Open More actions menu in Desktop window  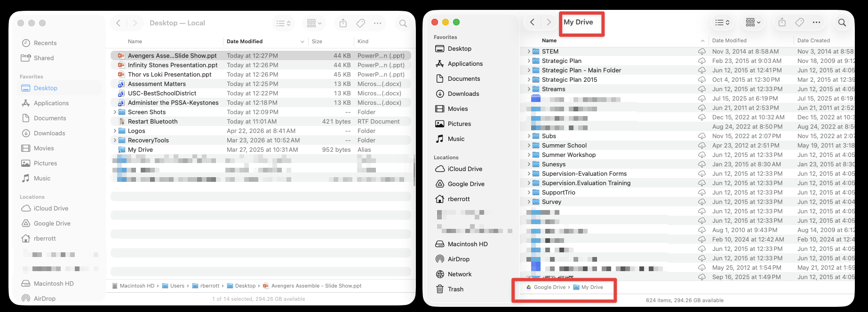click(378, 23)
